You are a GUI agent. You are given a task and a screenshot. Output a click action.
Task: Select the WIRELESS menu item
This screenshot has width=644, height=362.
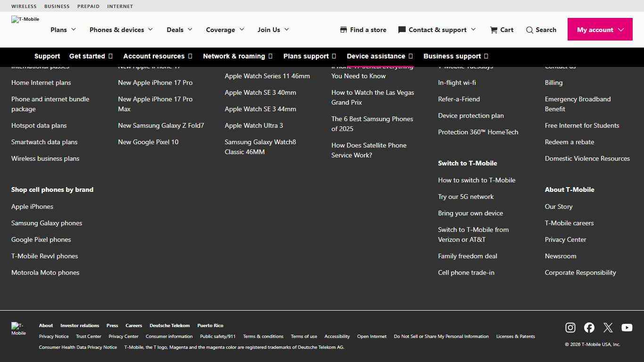point(24,6)
